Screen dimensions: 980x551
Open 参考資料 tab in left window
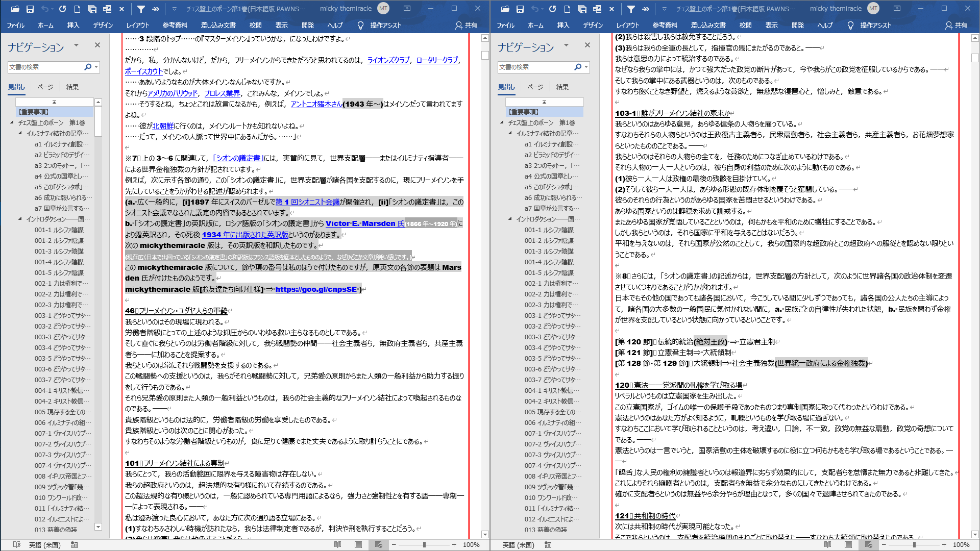pos(175,26)
